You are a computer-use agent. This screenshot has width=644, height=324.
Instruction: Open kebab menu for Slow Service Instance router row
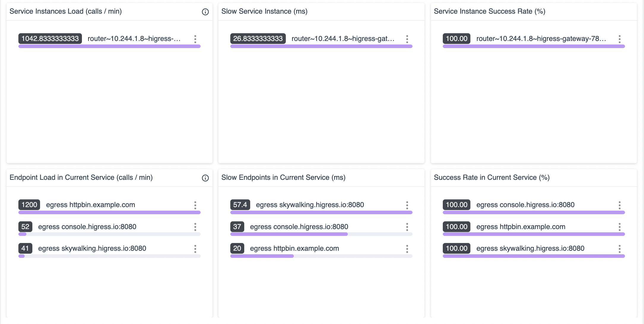coord(407,39)
